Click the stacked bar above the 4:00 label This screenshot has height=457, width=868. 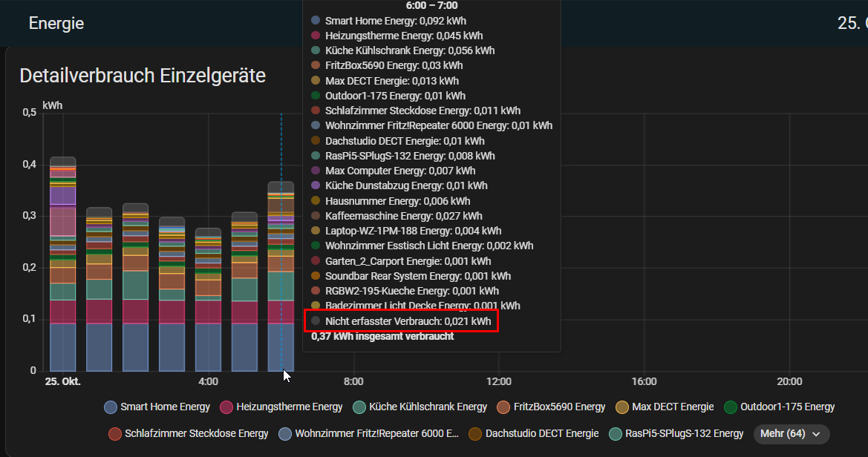tap(209, 312)
